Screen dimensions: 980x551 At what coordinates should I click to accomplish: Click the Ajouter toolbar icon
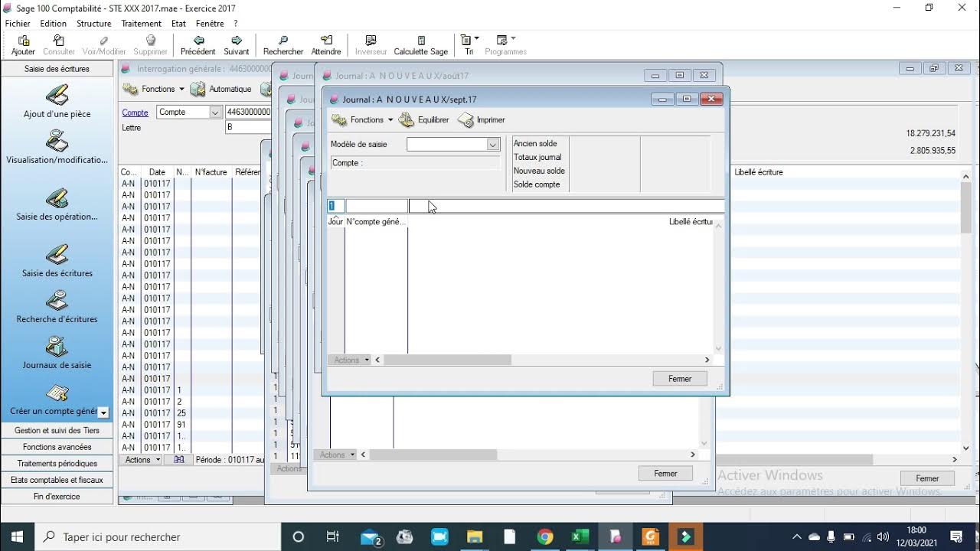click(x=23, y=45)
